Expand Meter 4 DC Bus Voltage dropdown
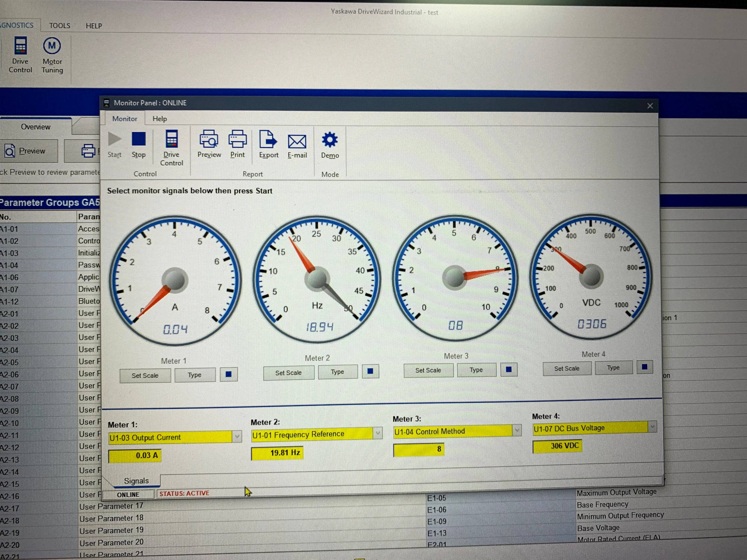The image size is (747, 560). (653, 426)
